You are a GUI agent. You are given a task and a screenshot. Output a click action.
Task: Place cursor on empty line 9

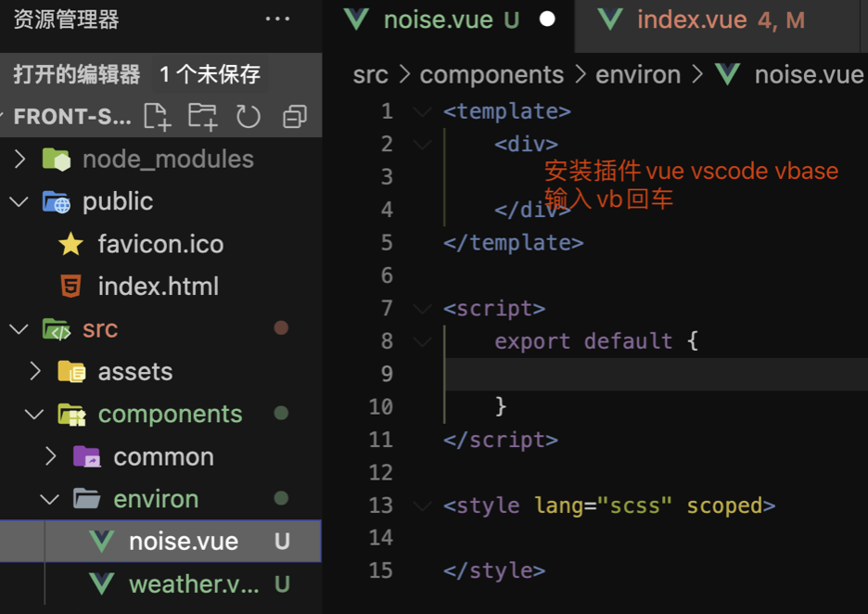point(657,375)
